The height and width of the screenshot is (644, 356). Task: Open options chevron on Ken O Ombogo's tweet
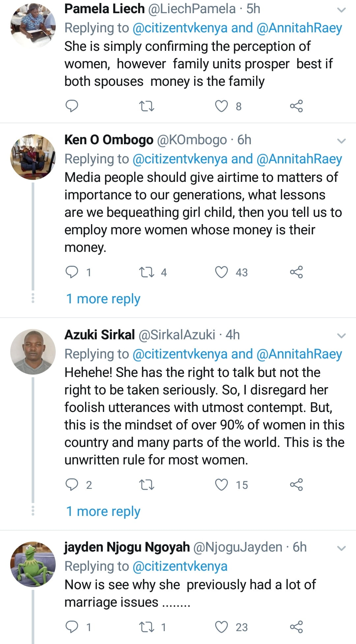(x=341, y=141)
